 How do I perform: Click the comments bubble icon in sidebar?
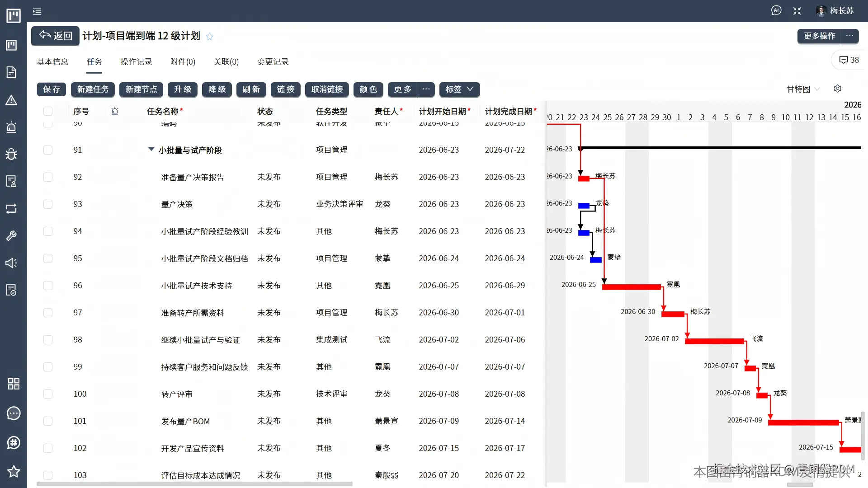coord(13,413)
